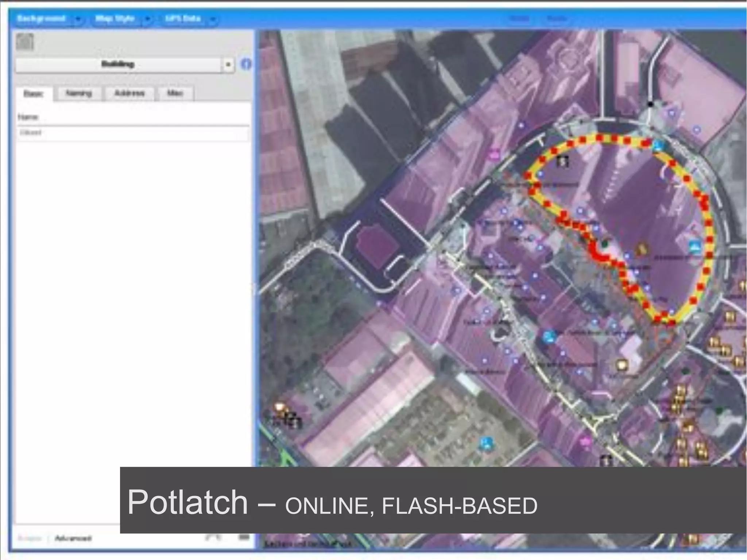Open the Background dropdown menu
This screenshot has height=560, width=747.
(50, 19)
